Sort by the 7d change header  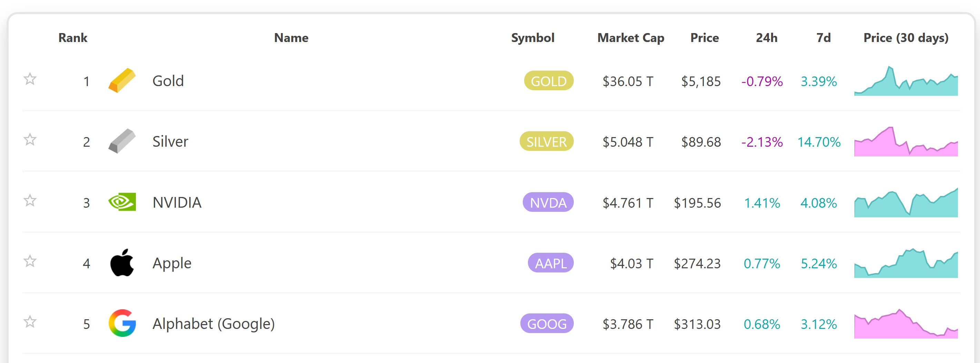823,38
